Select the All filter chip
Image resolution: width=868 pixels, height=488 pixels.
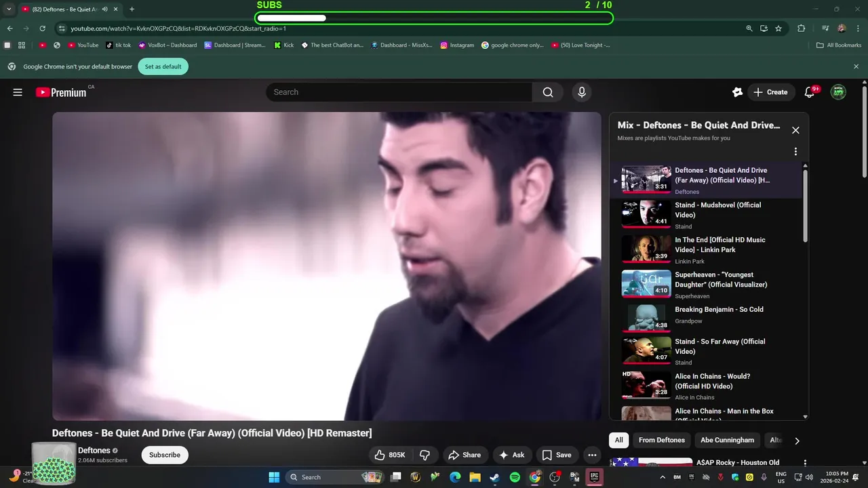click(619, 440)
